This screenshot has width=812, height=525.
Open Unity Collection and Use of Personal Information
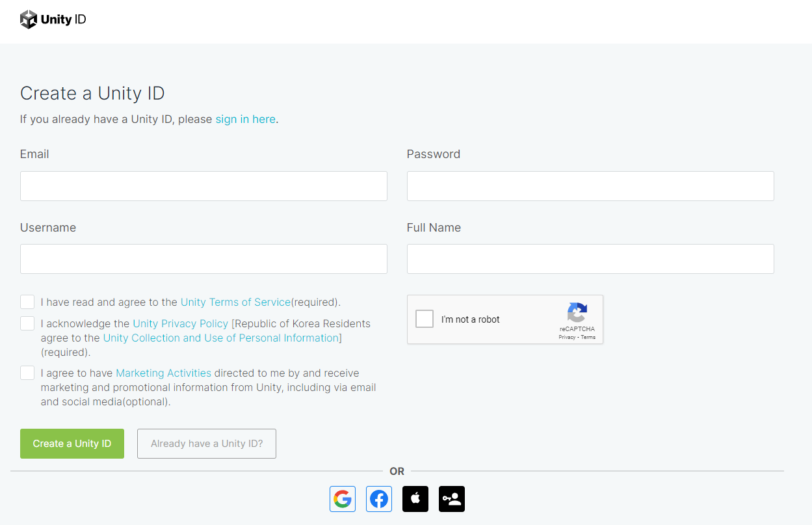(x=221, y=338)
